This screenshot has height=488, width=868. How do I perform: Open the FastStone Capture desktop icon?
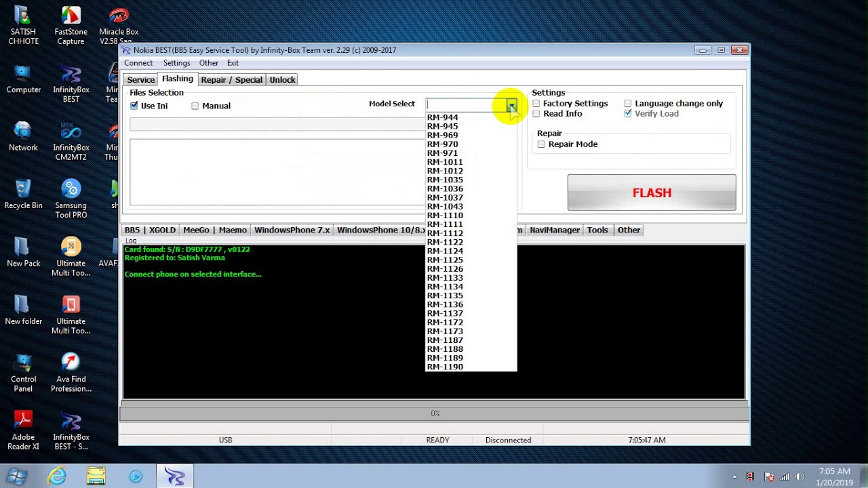[71, 26]
